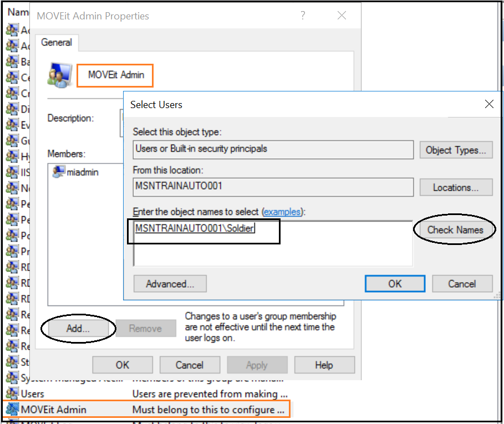Click the group icon next to miadmin entry
The height and width of the screenshot is (424, 504).
click(58, 172)
